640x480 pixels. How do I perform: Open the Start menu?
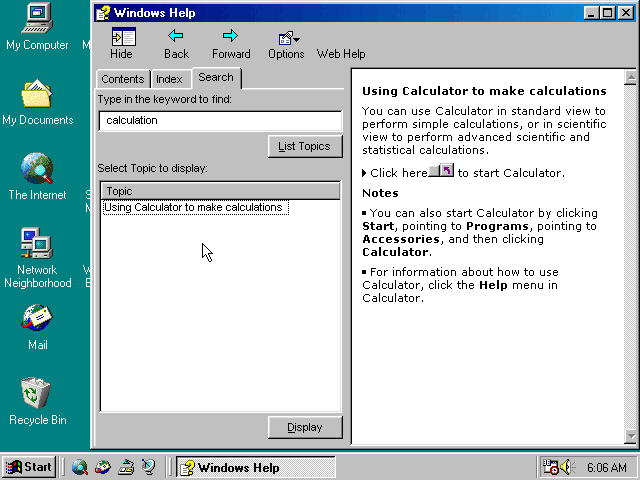(29, 467)
